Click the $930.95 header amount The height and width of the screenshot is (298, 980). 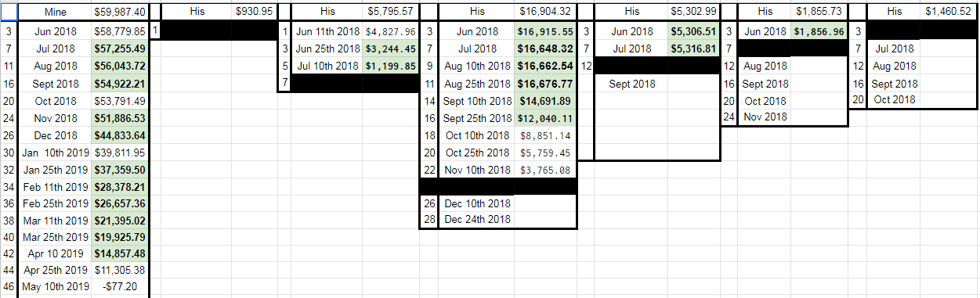[255, 12]
